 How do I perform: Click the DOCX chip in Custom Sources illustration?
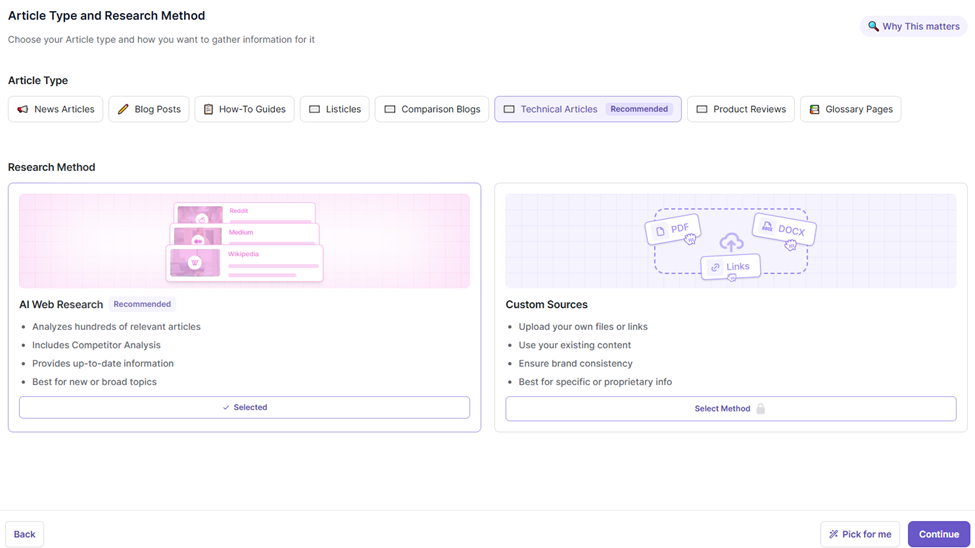tap(784, 229)
